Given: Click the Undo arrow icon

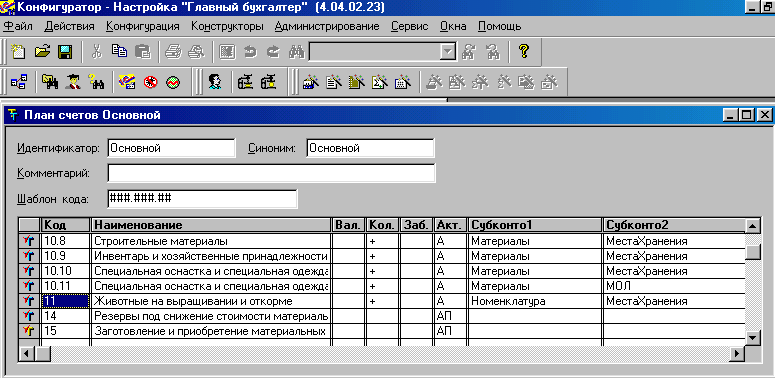Looking at the screenshot, I should tap(250, 52).
